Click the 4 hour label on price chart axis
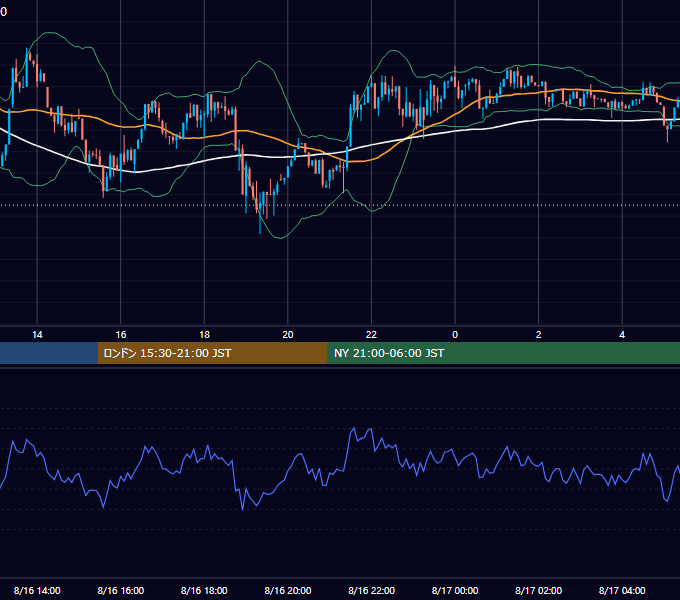The image size is (680, 600). click(x=622, y=335)
